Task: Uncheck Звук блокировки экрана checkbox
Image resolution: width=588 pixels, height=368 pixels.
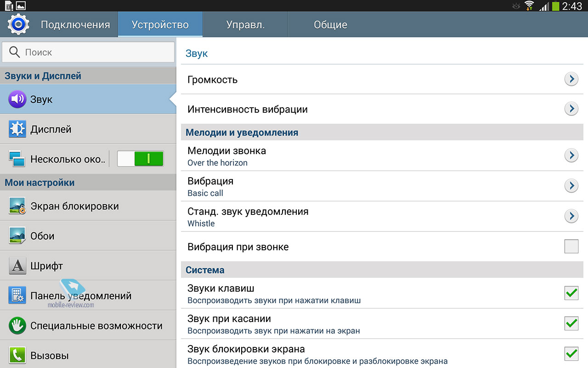Action: coord(571,354)
